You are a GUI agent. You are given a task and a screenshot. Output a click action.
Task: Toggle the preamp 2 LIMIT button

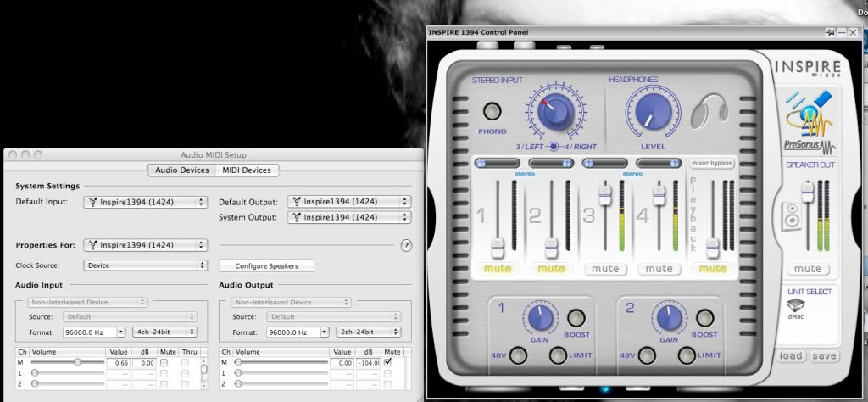[687, 355]
